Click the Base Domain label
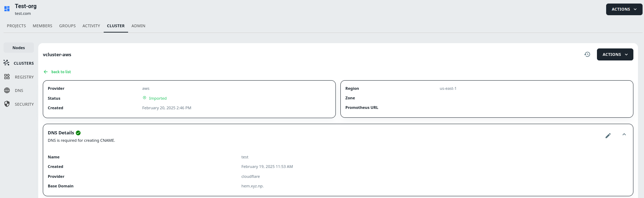The width and height of the screenshot is (644, 198). click(x=61, y=186)
